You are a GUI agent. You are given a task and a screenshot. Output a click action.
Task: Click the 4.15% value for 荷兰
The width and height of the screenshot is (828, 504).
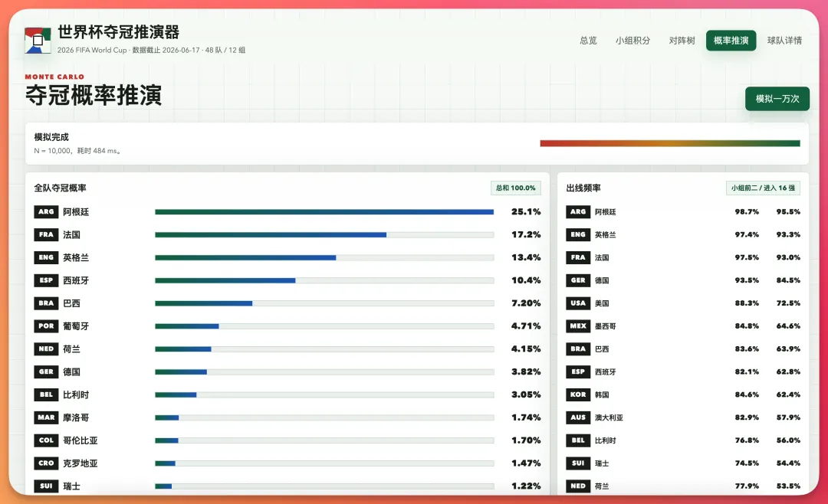[x=526, y=349]
